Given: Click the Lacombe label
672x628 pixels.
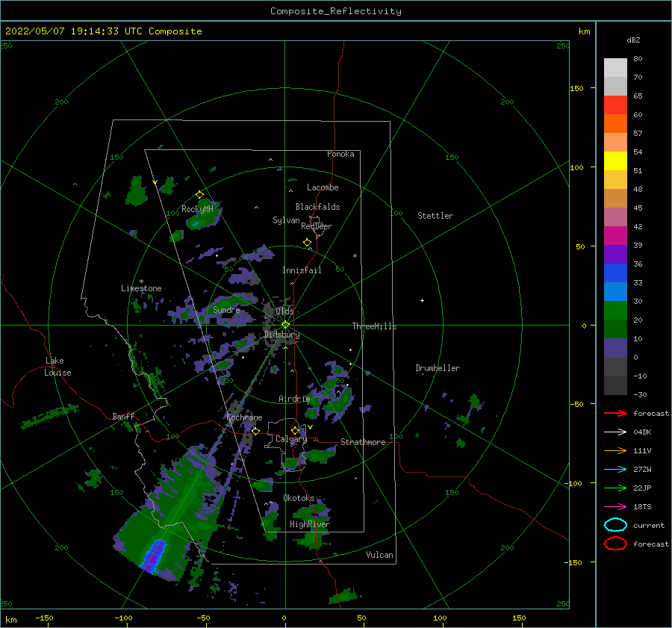Looking at the screenshot, I should [323, 187].
